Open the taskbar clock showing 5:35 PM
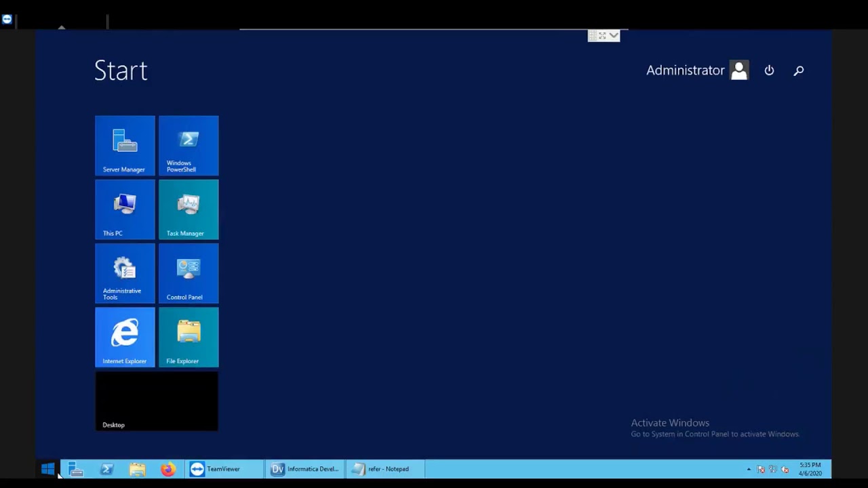The image size is (868, 488). click(x=810, y=469)
